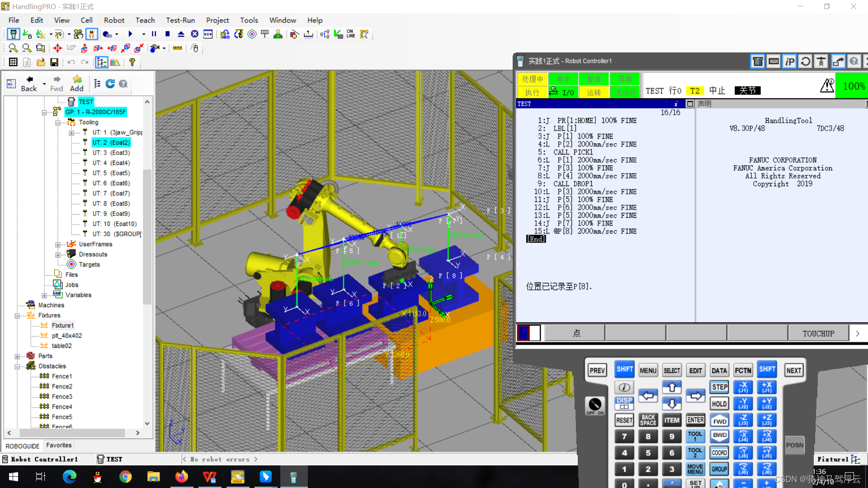The width and height of the screenshot is (868, 488).
Task: Click the target (bullseye) tool icon
Action: click(252, 34)
